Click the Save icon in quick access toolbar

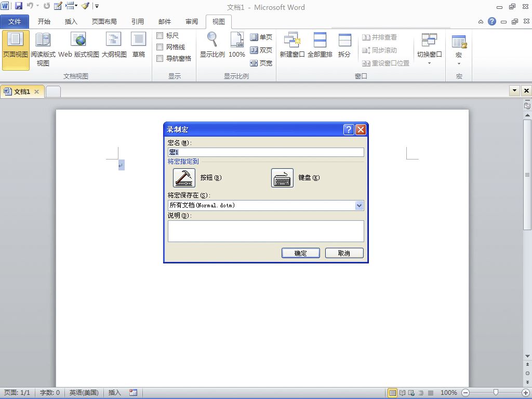(x=19, y=6)
